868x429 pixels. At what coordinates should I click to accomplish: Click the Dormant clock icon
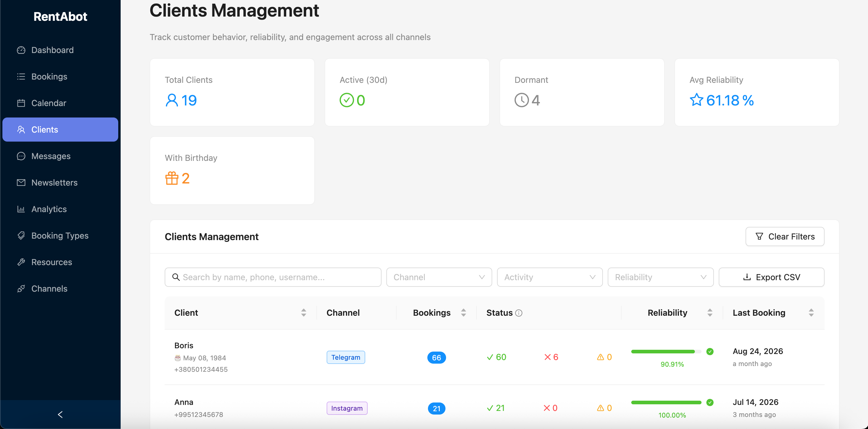point(521,100)
